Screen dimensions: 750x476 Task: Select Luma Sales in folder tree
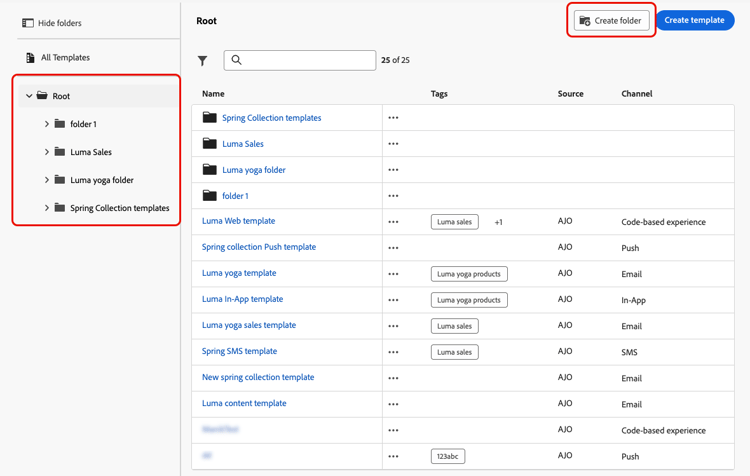91,152
